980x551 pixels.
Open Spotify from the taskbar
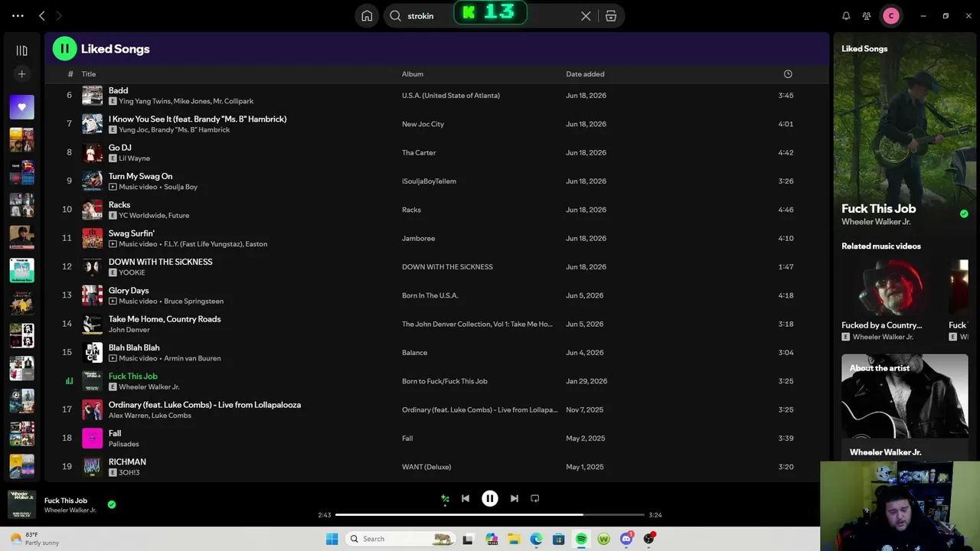(581, 539)
